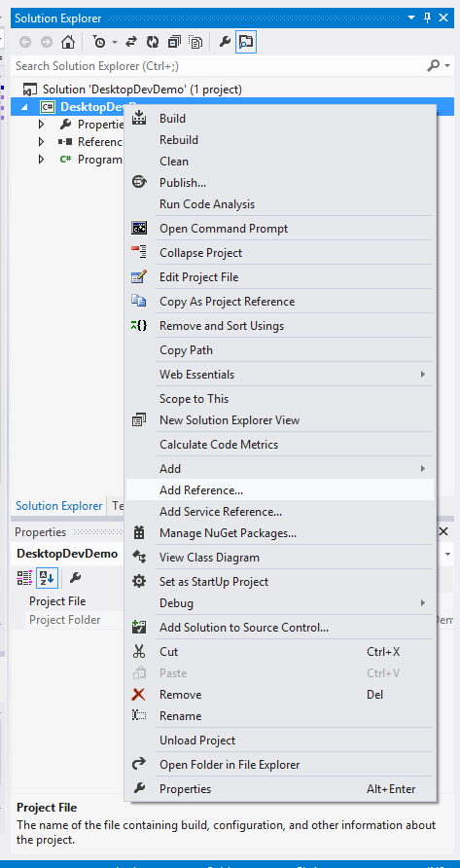Click the Home icon in Solution Explorer toolbar
Image resolution: width=460 pixels, height=868 pixels.
pos(67,42)
